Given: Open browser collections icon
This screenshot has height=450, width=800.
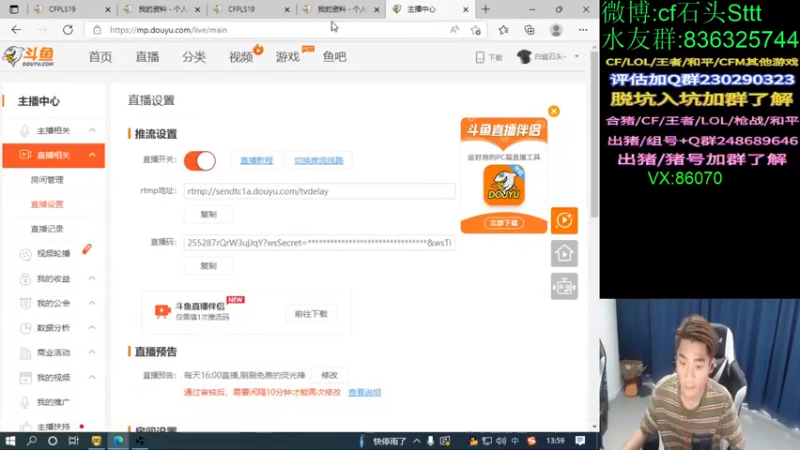Looking at the screenshot, I should (x=530, y=30).
